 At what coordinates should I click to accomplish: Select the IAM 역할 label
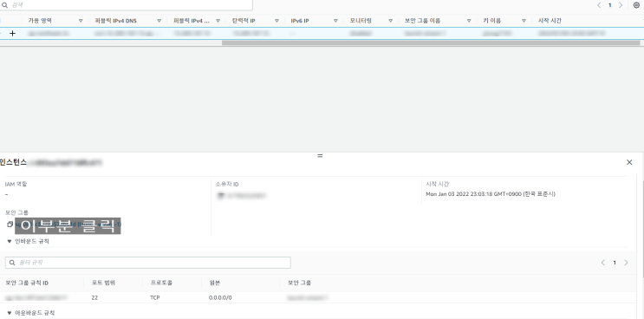point(16,185)
